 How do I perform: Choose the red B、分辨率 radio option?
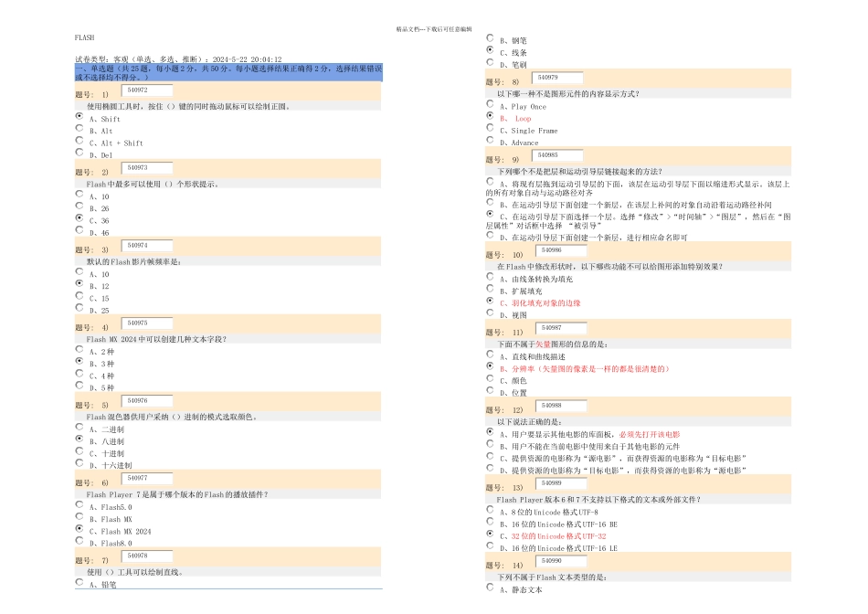point(490,365)
